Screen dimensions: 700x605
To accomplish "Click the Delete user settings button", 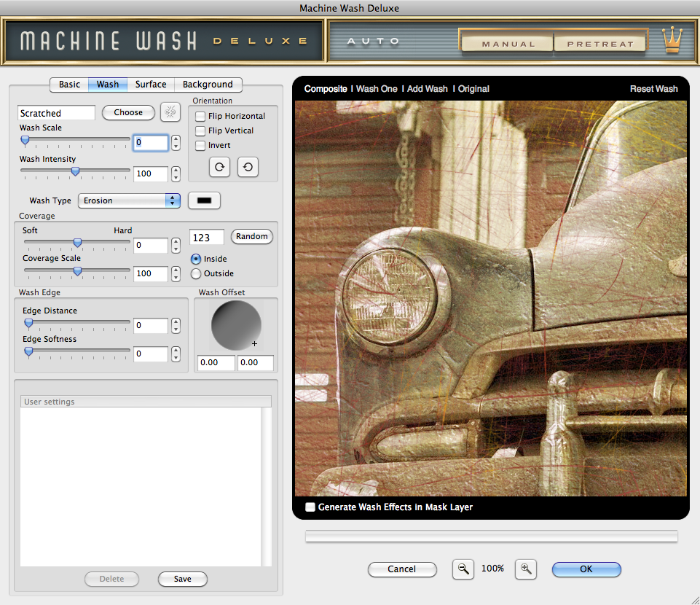I will [x=111, y=579].
